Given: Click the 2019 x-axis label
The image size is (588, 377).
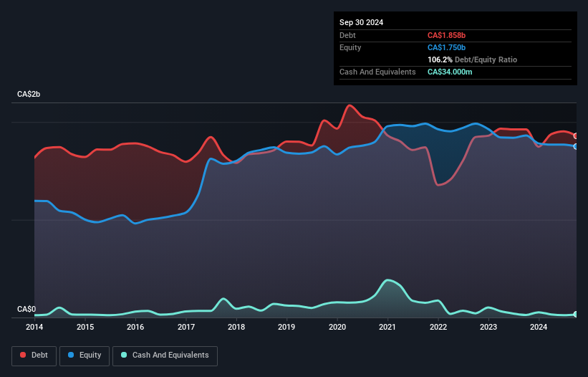Looking at the screenshot, I should [x=286, y=327].
